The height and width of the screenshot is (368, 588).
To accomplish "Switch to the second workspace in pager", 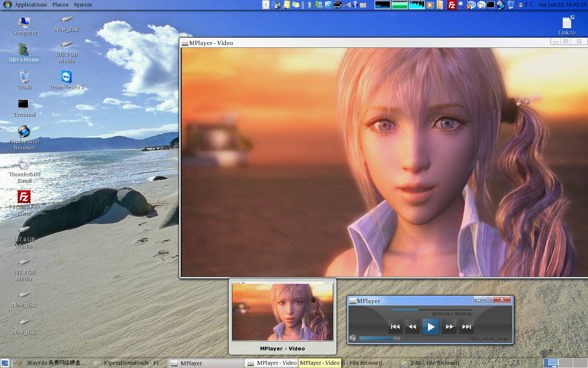I will tap(566, 363).
